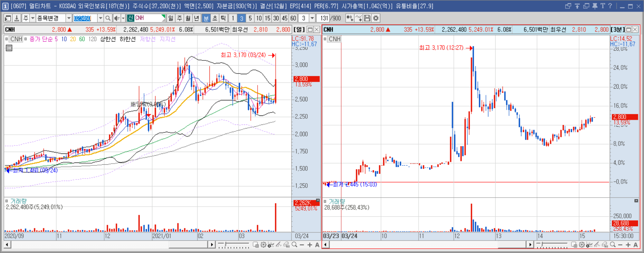Open help question mark icon in title bar
The image size is (644, 253).
[610, 6]
